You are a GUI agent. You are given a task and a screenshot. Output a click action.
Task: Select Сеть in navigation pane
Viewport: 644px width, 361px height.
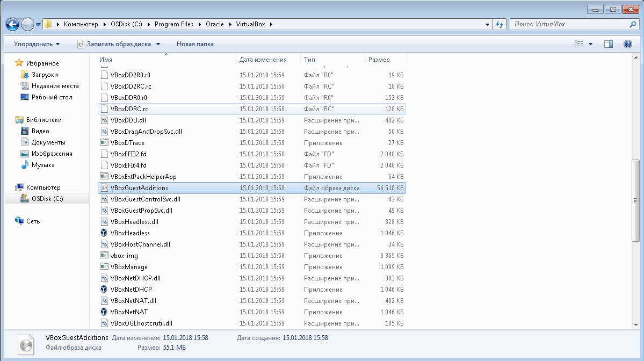33,221
